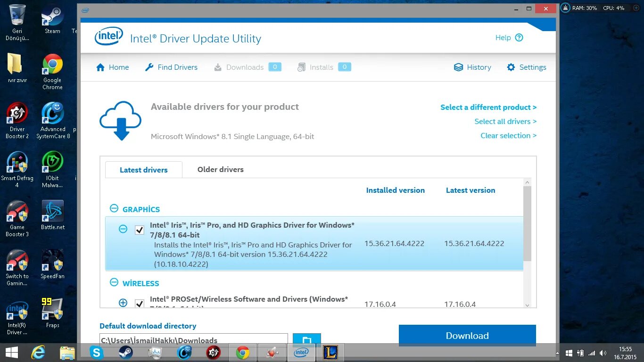Open Chrome from taskbar
Image resolution: width=644 pixels, height=362 pixels.
(243, 353)
